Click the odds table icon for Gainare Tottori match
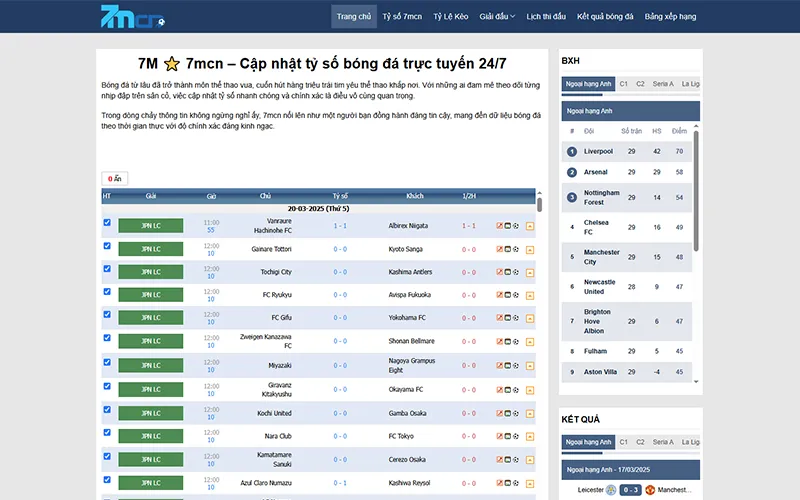Image resolution: width=800 pixels, height=500 pixels. pyautogui.click(x=507, y=248)
